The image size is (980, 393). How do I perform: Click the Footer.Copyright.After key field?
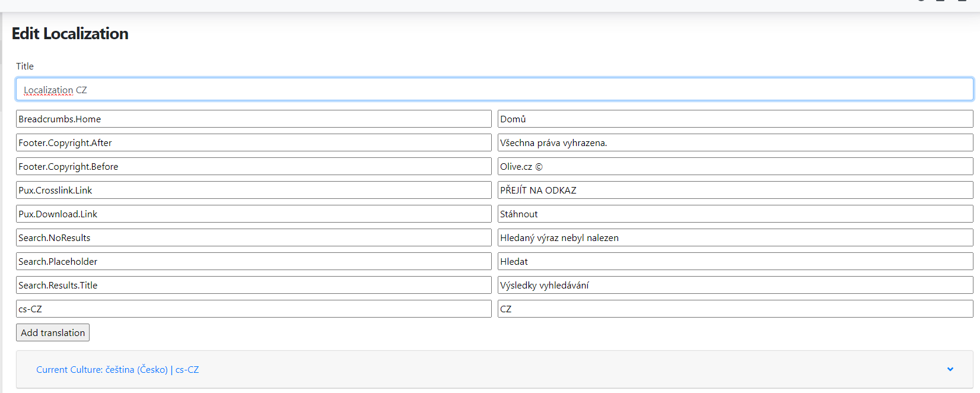[253, 142]
